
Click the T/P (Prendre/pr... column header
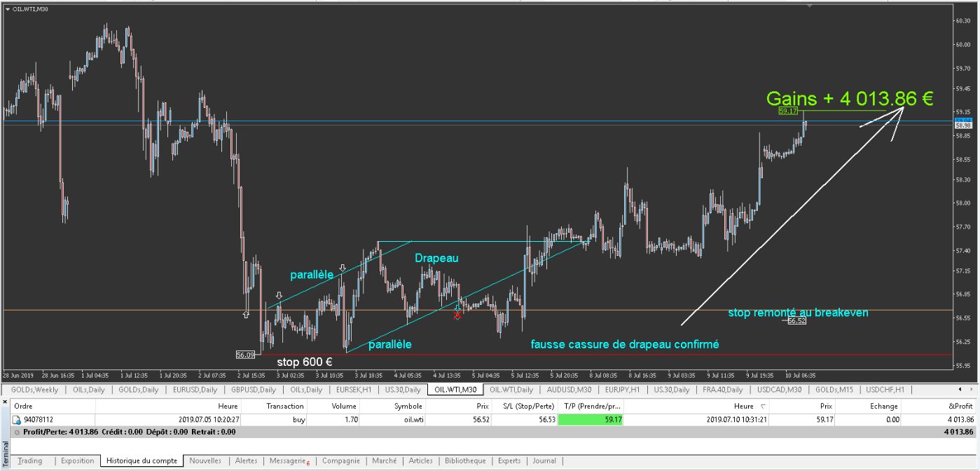point(591,406)
